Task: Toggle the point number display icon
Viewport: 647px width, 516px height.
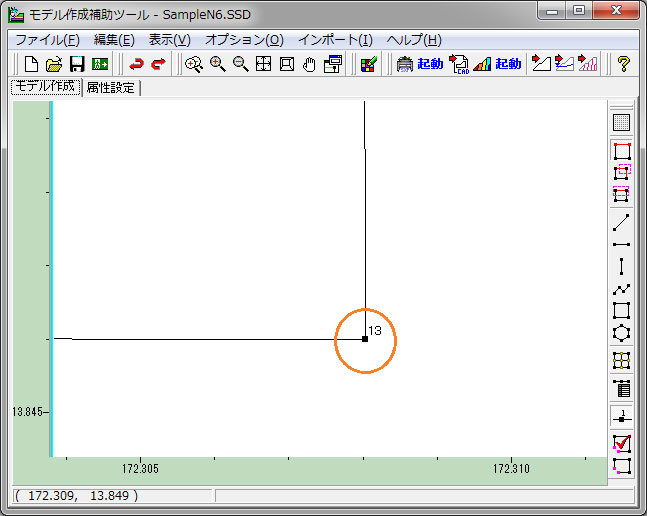Action: click(x=622, y=417)
